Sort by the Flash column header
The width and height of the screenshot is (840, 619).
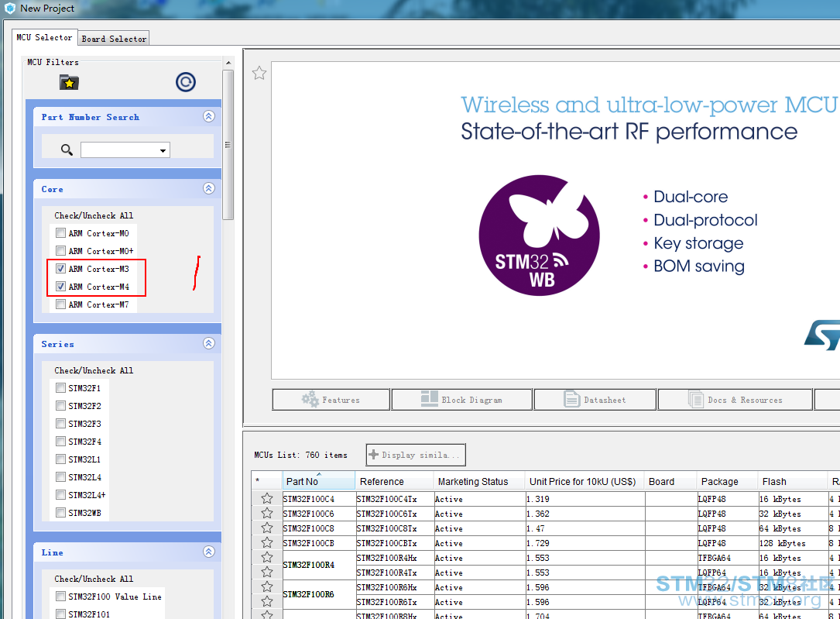tap(793, 481)
